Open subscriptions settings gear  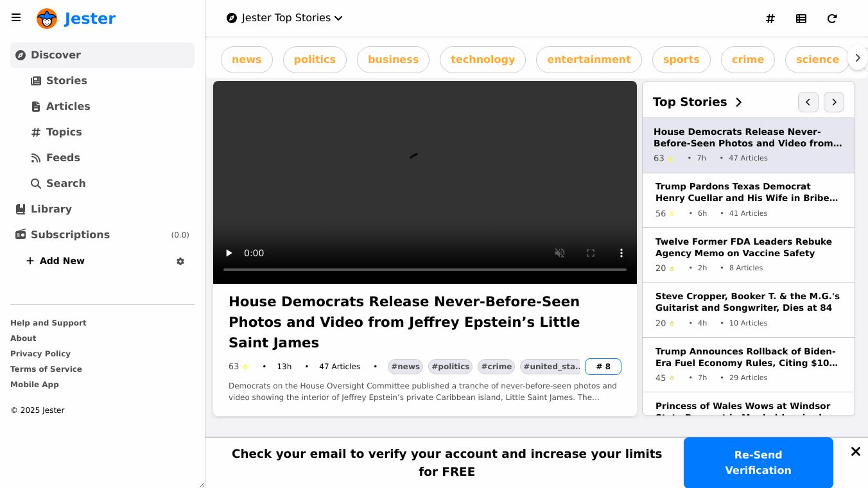180,261
